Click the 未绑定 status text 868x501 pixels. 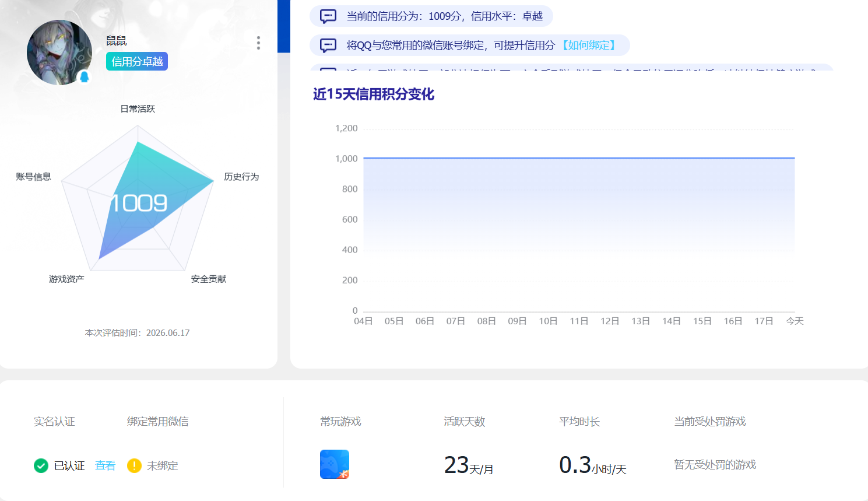pyautogui.click(x=163, y=465)
